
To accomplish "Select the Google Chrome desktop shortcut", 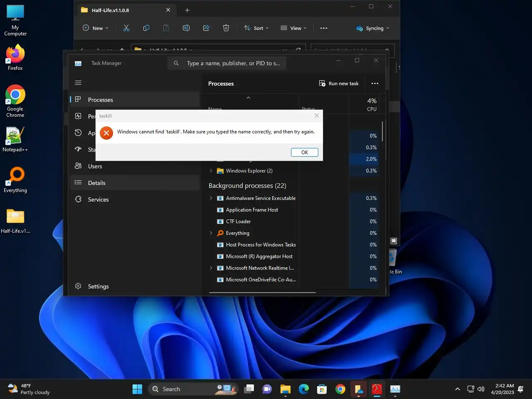I will point(15,101).
